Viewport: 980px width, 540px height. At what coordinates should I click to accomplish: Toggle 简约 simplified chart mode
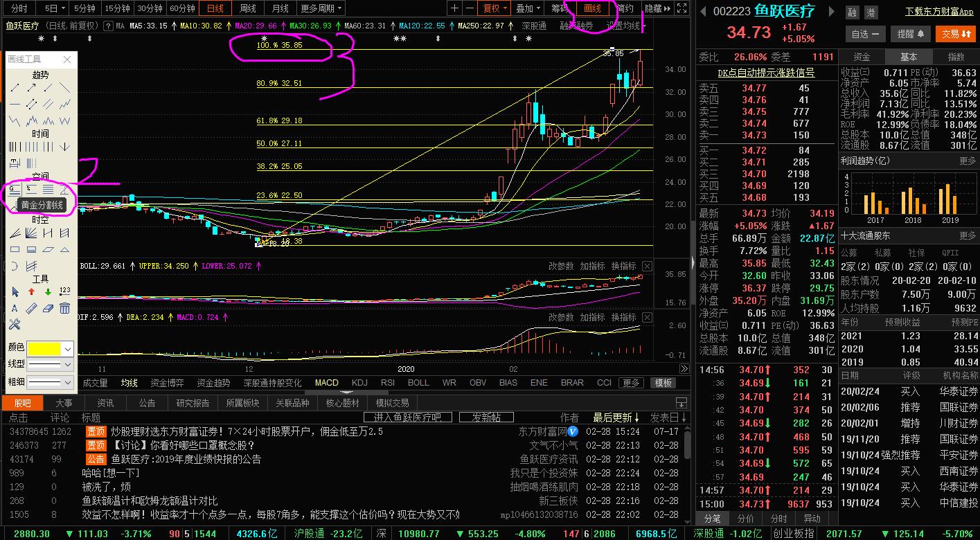(x=625, y=8)
